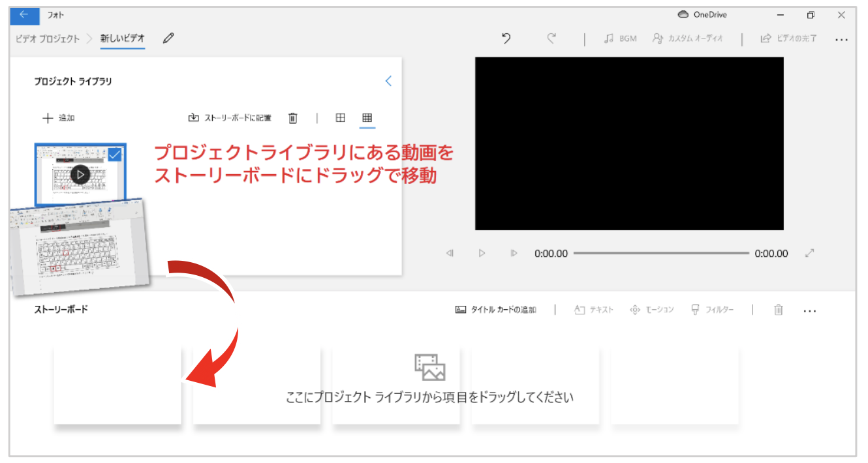Switch library to small grid view
The width and height of the screenshot is (868, 463).
(367, 118)
